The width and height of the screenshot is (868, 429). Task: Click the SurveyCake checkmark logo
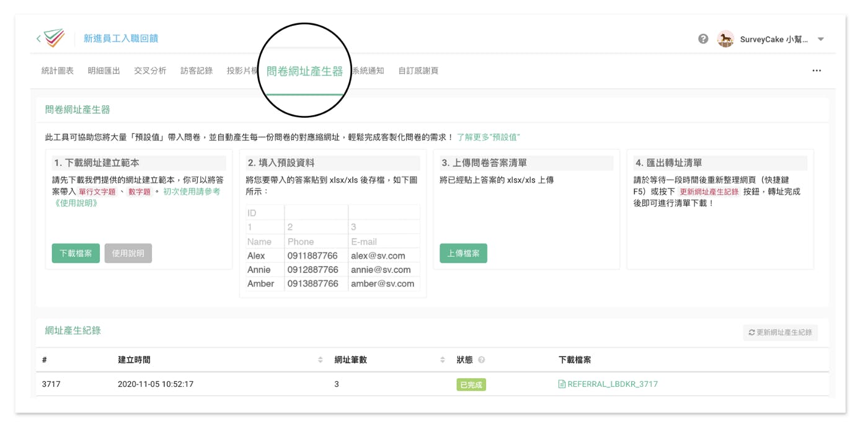click(x=55, y=38)
